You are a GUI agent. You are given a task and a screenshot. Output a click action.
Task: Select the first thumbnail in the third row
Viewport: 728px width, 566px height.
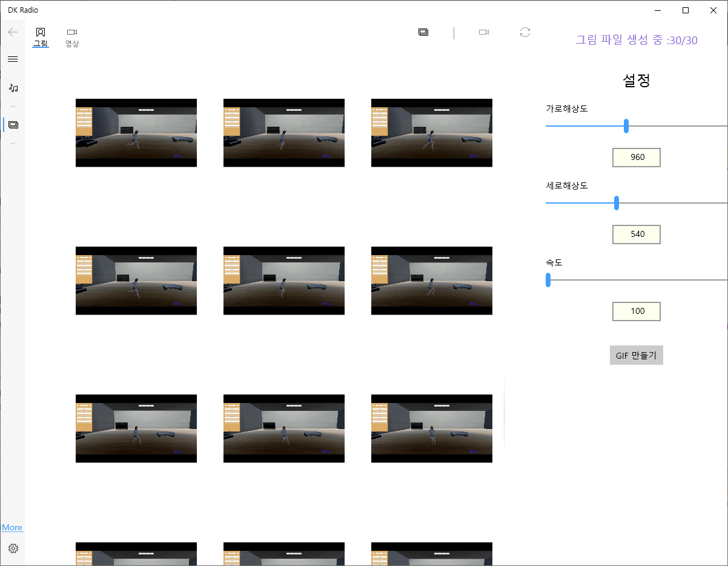(136, 428)
